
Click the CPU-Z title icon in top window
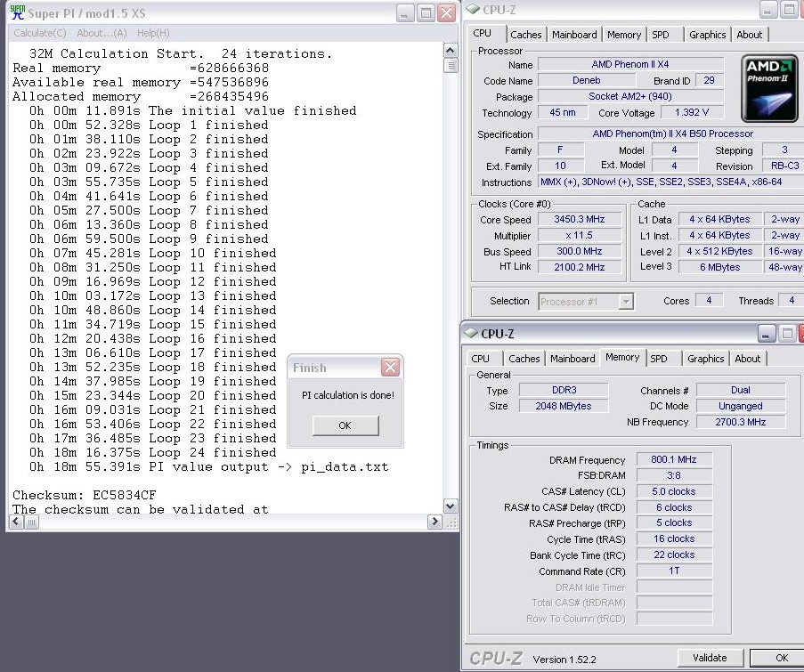472,9
